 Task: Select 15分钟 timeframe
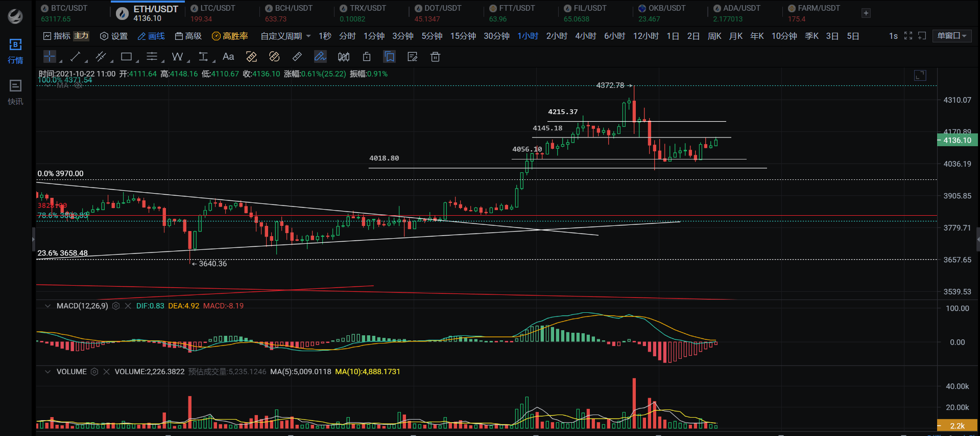(463, 36)
